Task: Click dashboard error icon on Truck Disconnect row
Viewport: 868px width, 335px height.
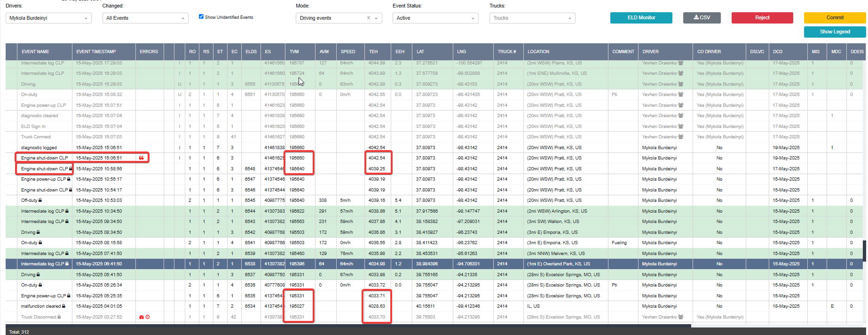Action: tap(141, 317)
